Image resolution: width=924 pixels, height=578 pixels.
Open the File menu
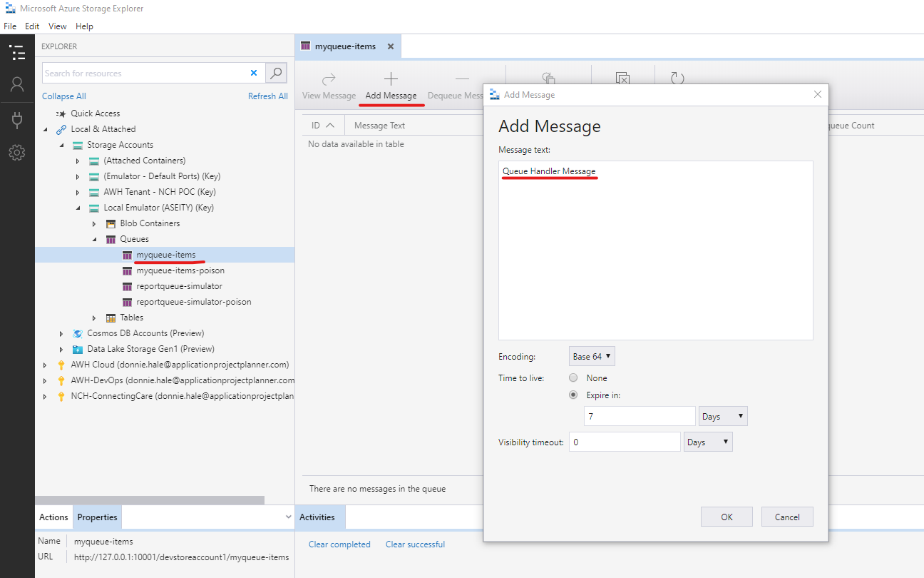coord(10,26)
